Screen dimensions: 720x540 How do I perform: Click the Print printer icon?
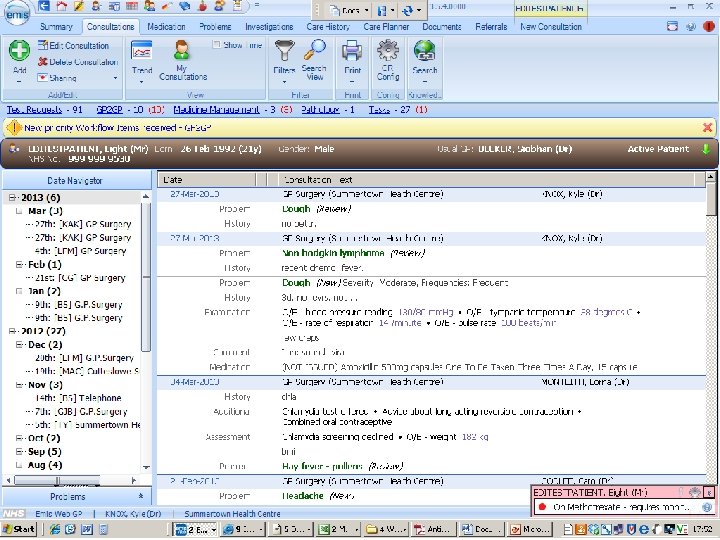point(352,51)
